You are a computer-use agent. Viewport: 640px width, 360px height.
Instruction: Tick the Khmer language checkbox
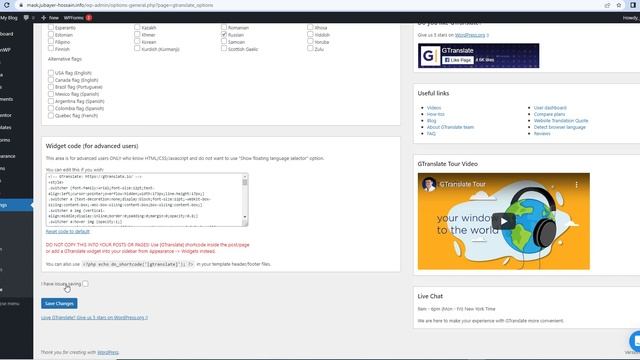[137, 34]
